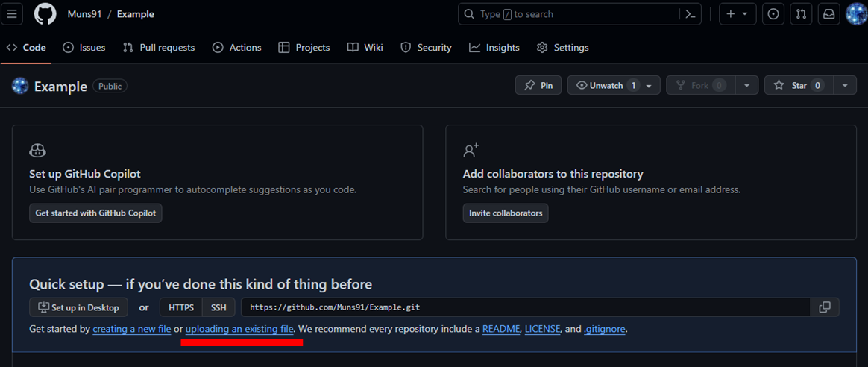Open the user profile avatar menu
868x367 pixels.
[857, 14]
